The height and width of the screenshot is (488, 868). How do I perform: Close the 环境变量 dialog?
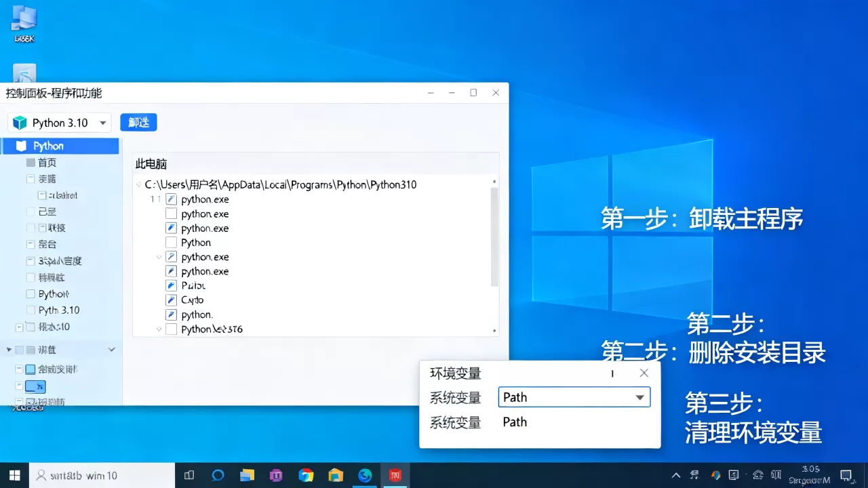[644, 373]
